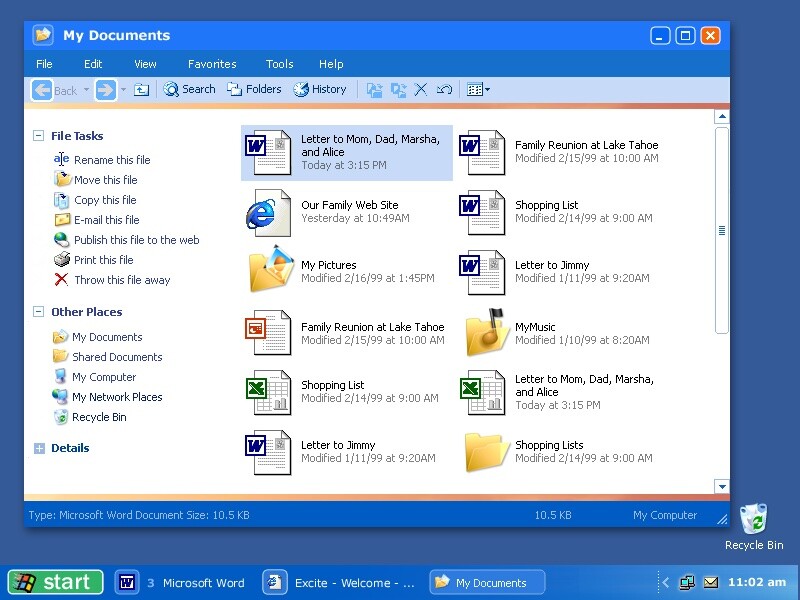Open the Favorites menu
This screenshot has height=600, width=800.
point(212,64)
